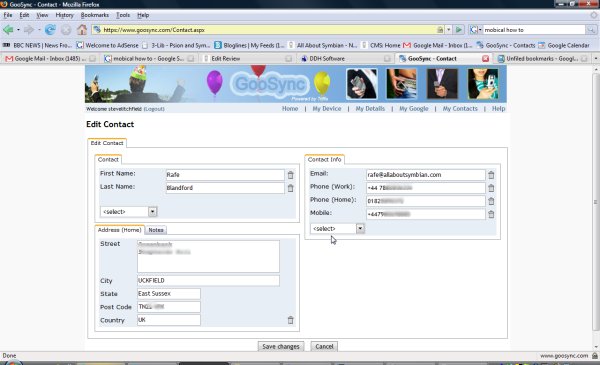Open the View menu
This screenshot has width=600, height=365.
tap(42, 15)
